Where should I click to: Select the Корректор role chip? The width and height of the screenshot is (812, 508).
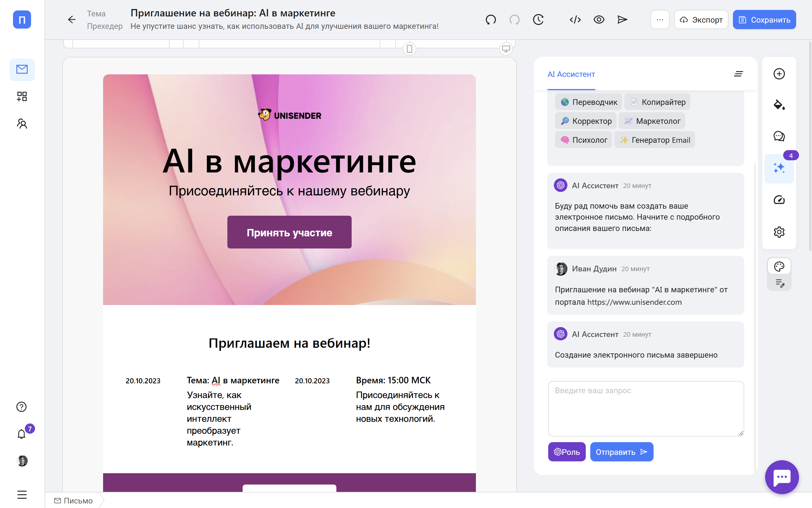click(x=586, y=121)
